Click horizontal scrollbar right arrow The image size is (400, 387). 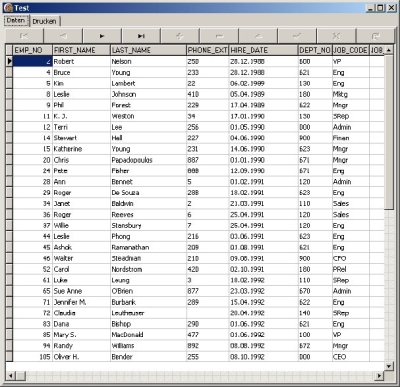(x=379, y=376)
